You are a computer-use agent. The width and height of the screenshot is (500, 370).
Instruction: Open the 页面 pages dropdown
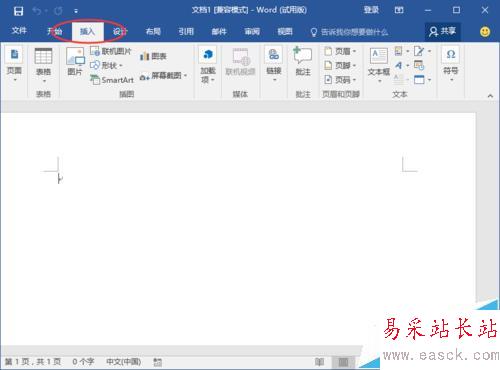tap(14, 65)
